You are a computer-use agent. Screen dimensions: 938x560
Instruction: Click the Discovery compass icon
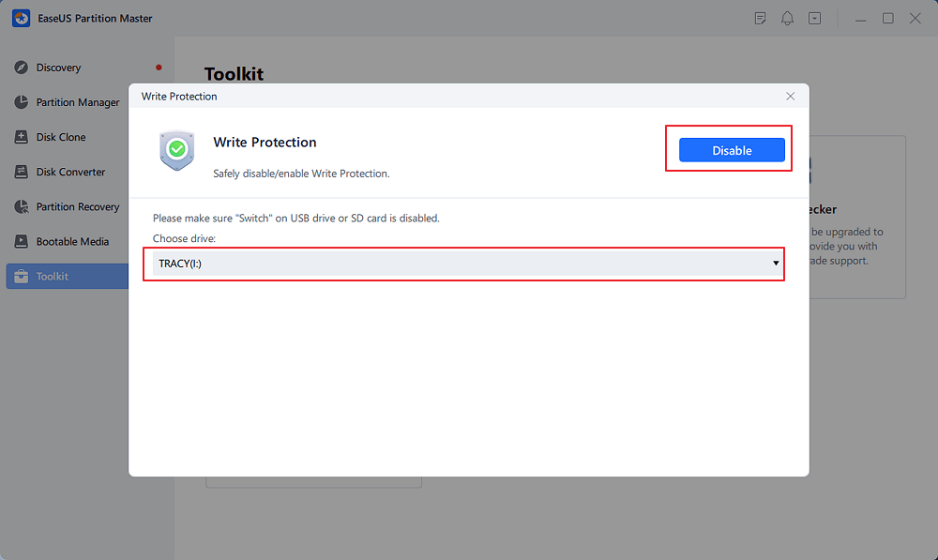[21, 68]
